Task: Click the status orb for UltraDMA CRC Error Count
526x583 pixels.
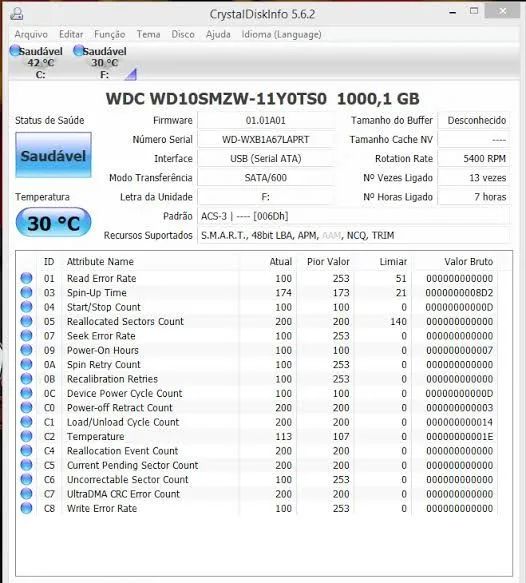Action: 26,494
